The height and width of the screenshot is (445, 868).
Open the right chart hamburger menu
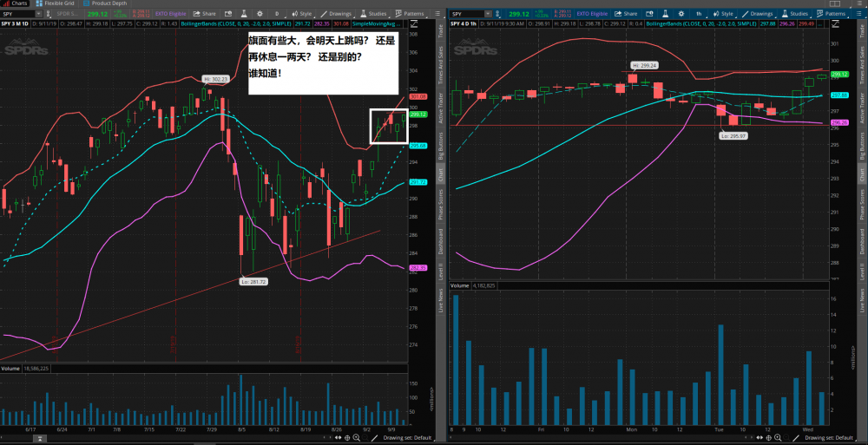click(x=858, y=14)
